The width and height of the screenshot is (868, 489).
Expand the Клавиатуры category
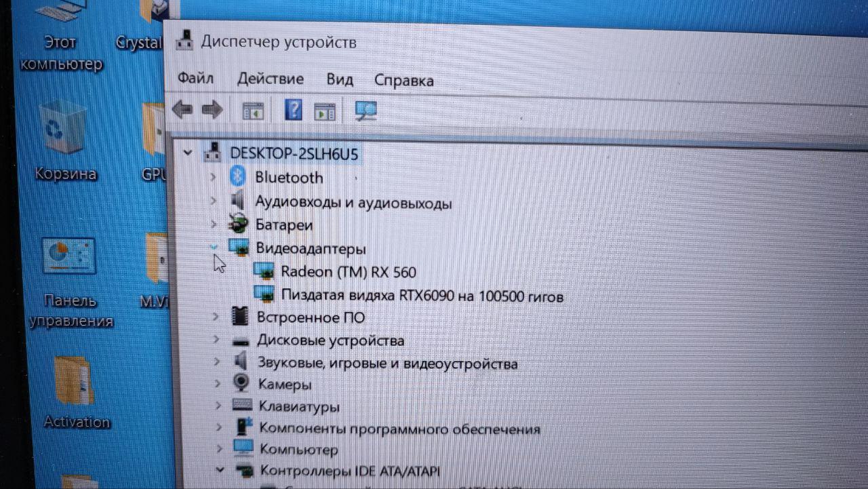218,406
